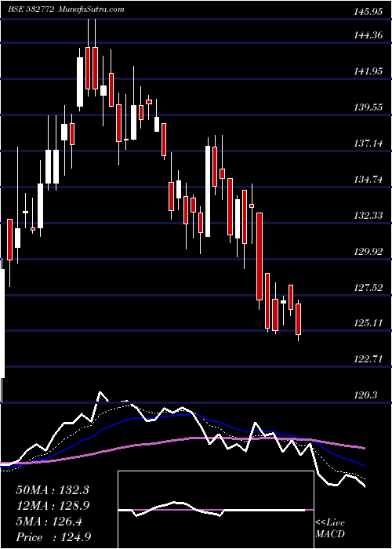Select the 134.74 price axis label
This screenshot has width=392, height=549.
[367, 180]
